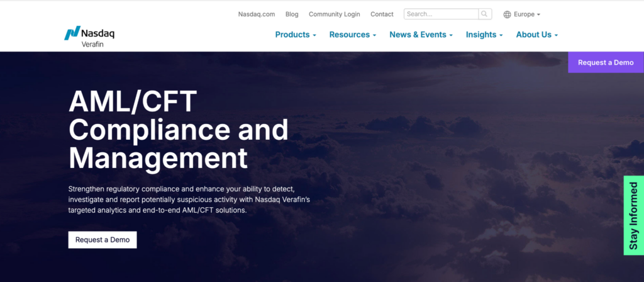This screenshot has width=644, height=282.
Task: Click the paragraph starting 'Strengthen regulatory compliance'
Action: click(x=189, y=200)
